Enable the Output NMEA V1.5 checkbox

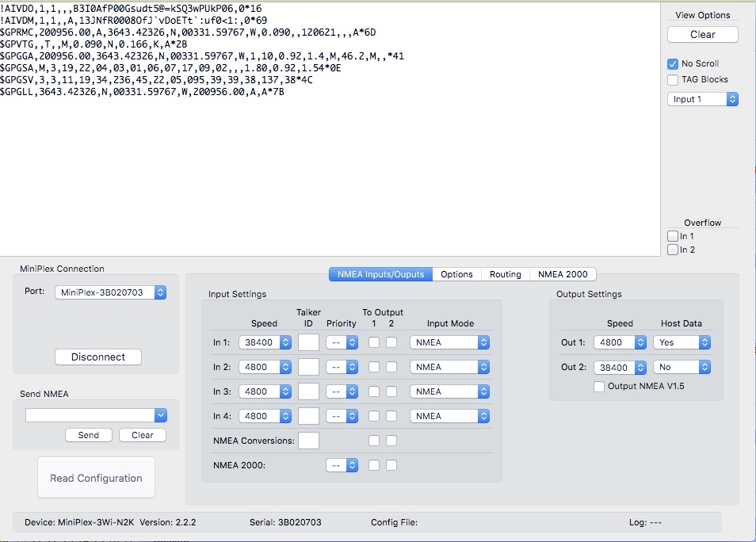click(x=599, y=386)
